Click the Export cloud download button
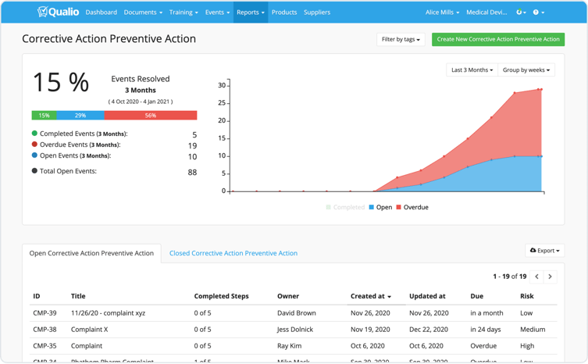588x364 pixels. 544,251
